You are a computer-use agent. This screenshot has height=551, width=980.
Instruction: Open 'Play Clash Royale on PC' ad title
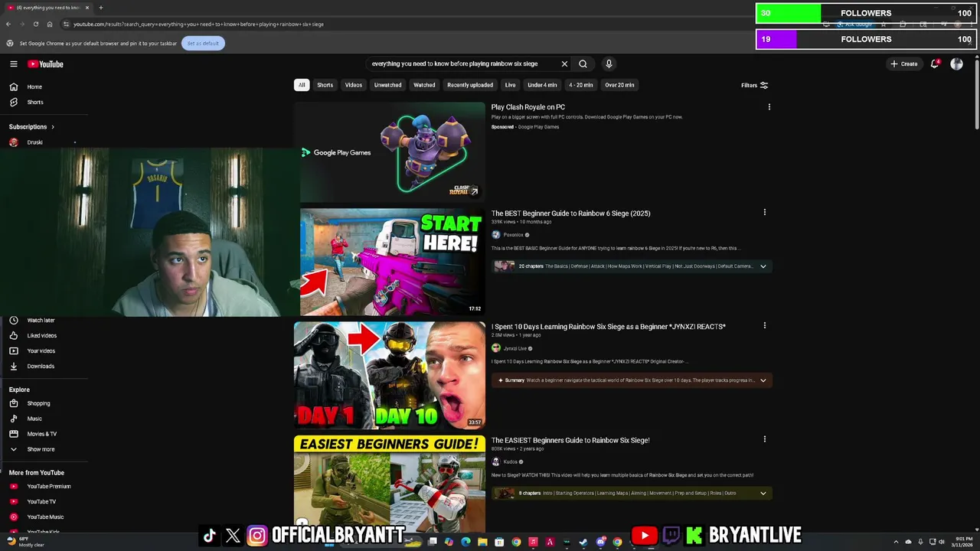528,107
